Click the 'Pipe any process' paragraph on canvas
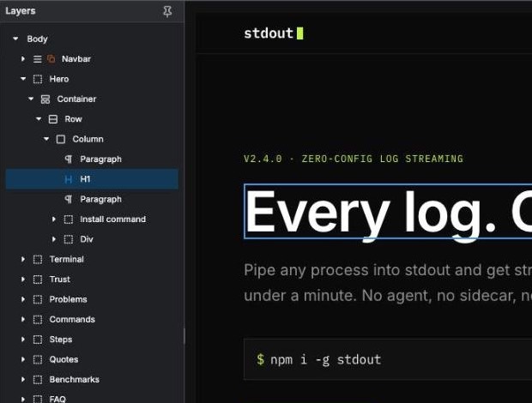This screenshot has height=403, width=532. (x=388, y=283)
